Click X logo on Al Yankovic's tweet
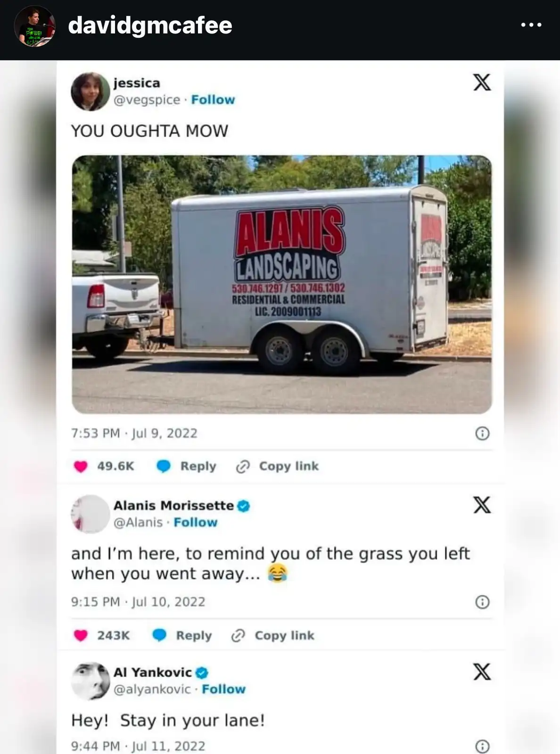 pyautogui.click(x=482, y=672)
